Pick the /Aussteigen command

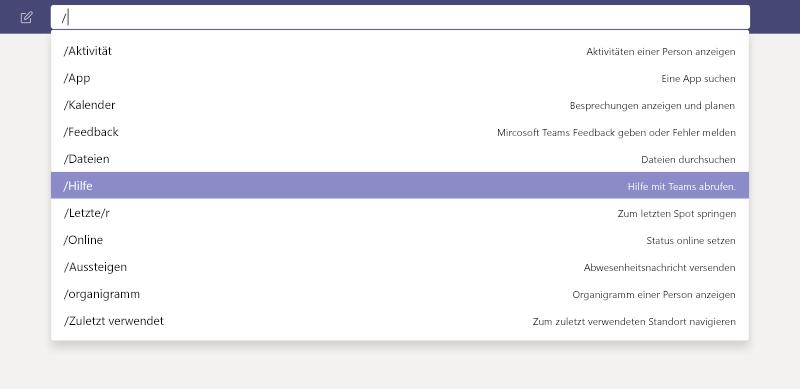[x=400, y=267]
